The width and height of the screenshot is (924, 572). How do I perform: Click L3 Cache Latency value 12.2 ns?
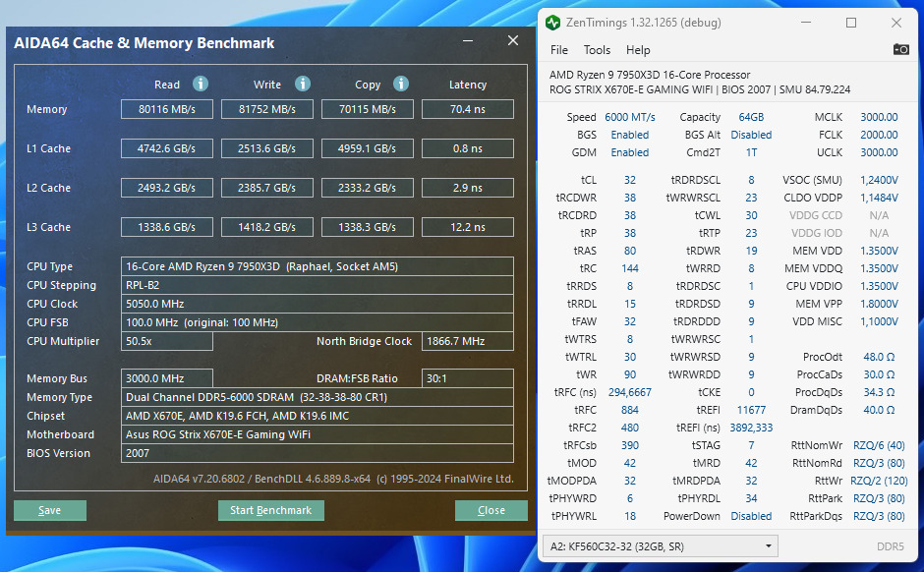(467, 227)
